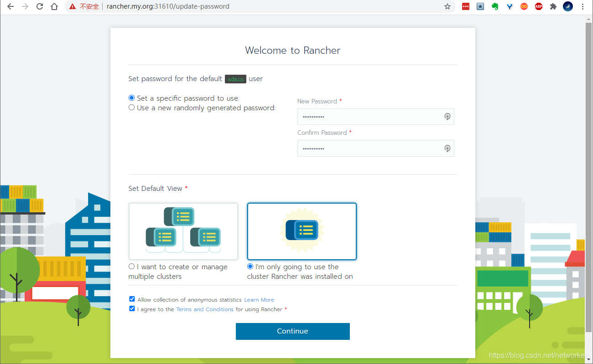Open the extensions puzzle piece menu
Image resolution: width=593 pixels, height=364 pixels.
pos(553,6)
